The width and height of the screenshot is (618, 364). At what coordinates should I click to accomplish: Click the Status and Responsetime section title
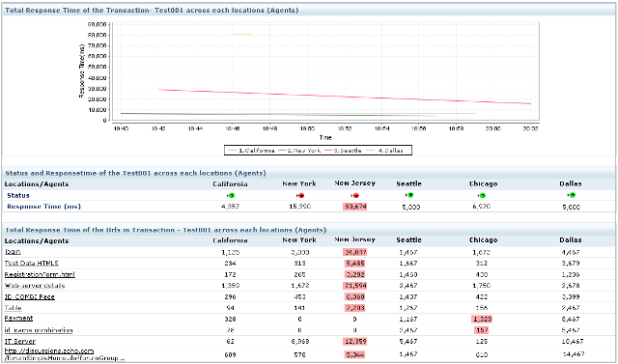tap(135, 173)
